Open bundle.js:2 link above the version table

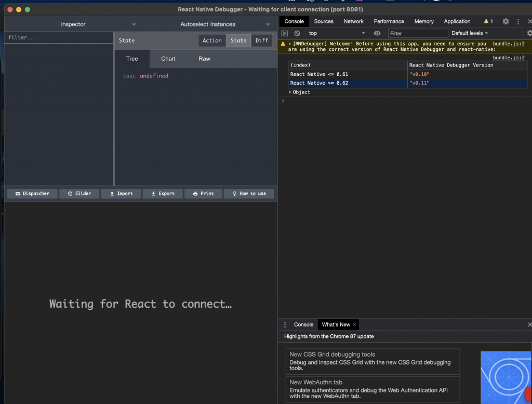coord(509,58)
